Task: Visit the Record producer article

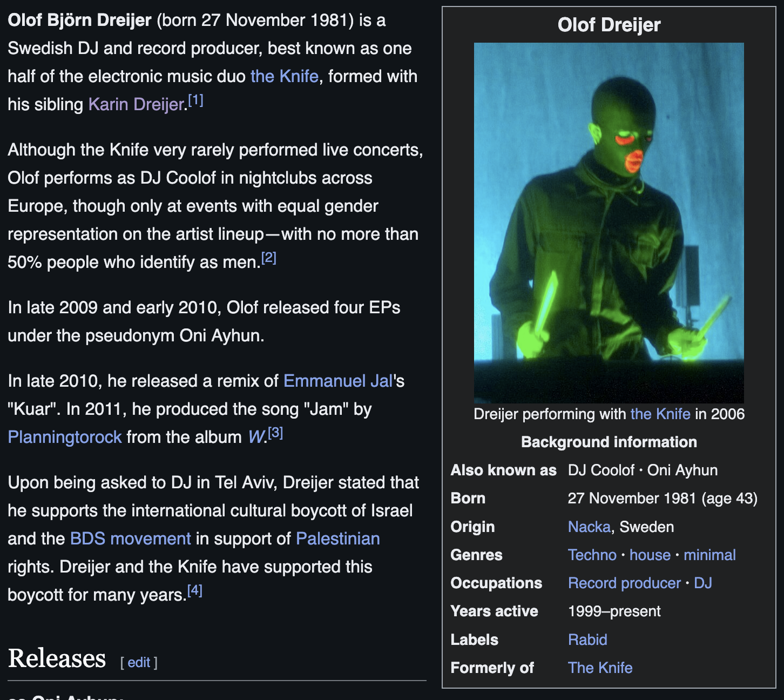Action: coord(624,583)
